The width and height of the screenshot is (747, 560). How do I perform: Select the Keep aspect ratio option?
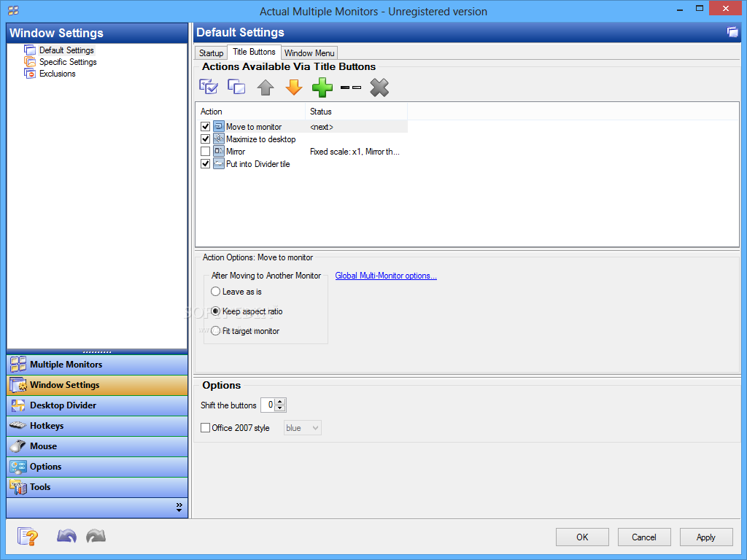[215, 311]
